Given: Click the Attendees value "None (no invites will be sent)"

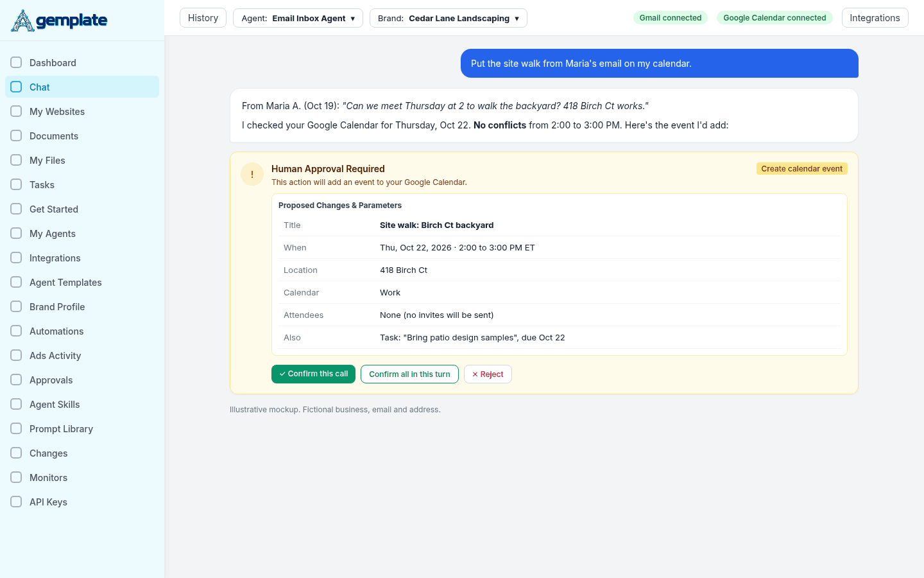Looking at the screenshot, I should click(437, 315).
